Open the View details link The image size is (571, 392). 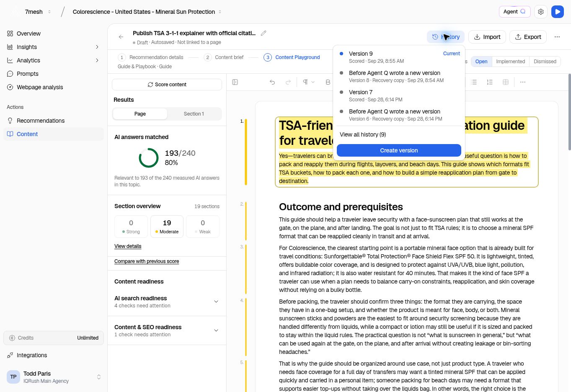(x=128, y=246)
